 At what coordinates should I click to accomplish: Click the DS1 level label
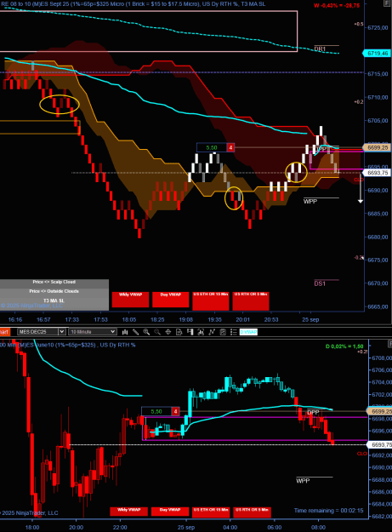pyautogui.click(x=320, y=283)
